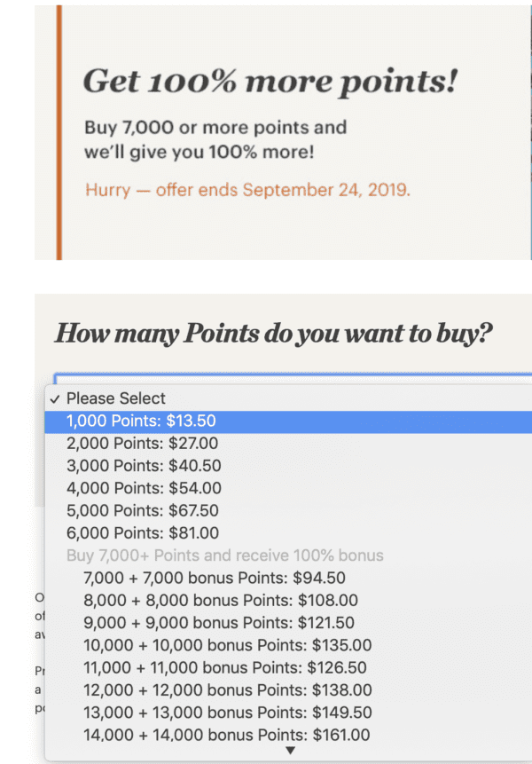Pick 7,000 + 7,000 bonus Points package
This screenshot has width=532, height=764.
(213, 578)
